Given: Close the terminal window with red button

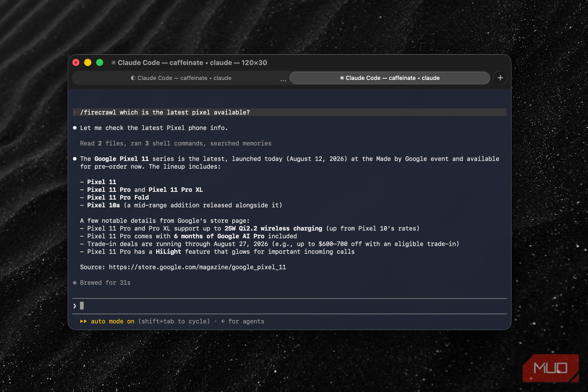Looking at the screenshot, I should click(76, 63).
